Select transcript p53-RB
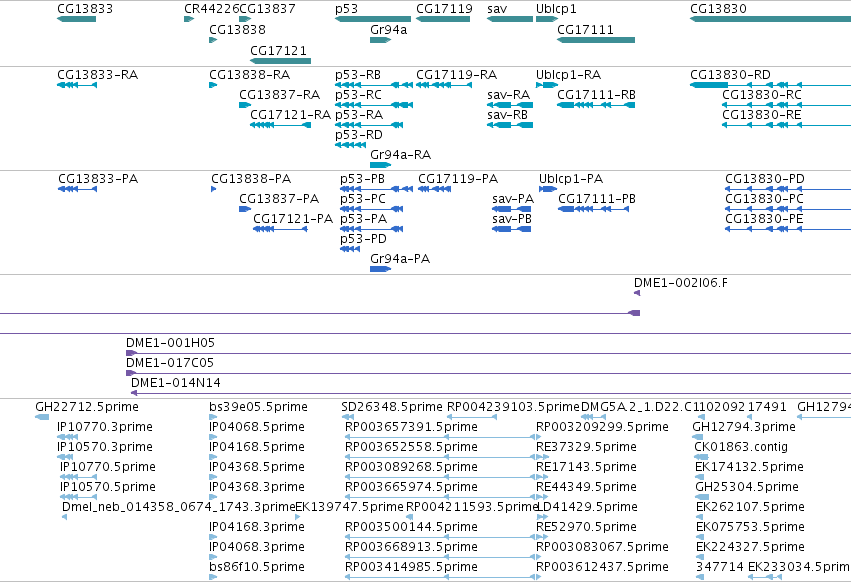This screenshot has height=582, width=851. click(x=374, y=85)
